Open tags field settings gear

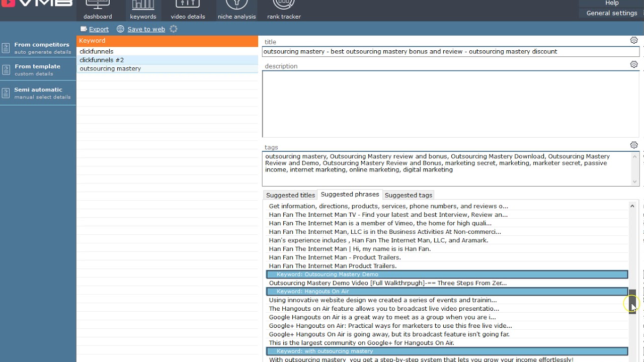click(634, 145)
